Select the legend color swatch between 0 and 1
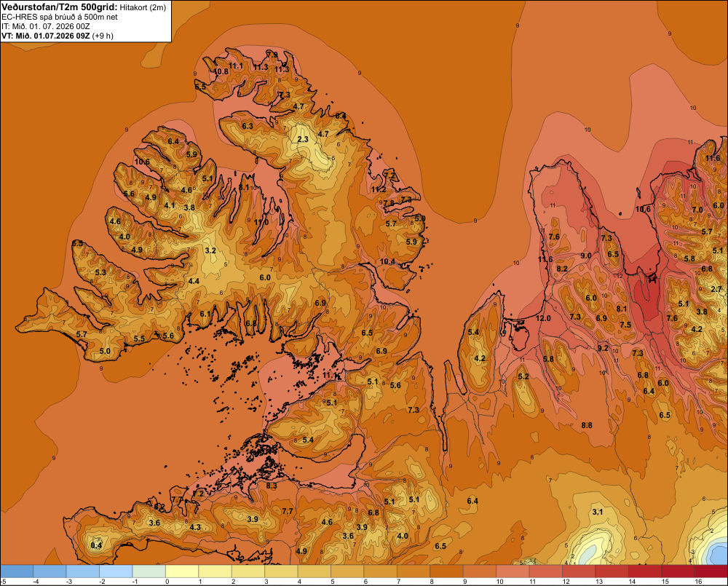The image size is (728, 586). [183, 571]
